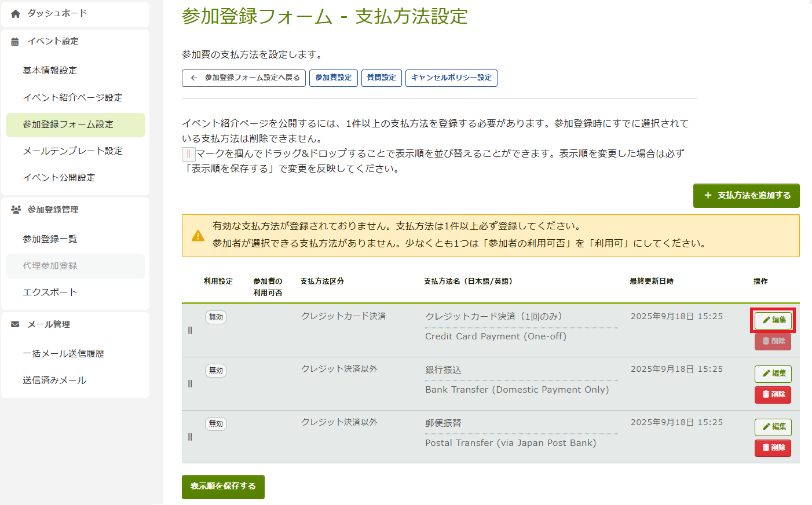Click the 無効 status badge for 銀行振込
This screenshot has width=812, height=505.
point(216,371)
